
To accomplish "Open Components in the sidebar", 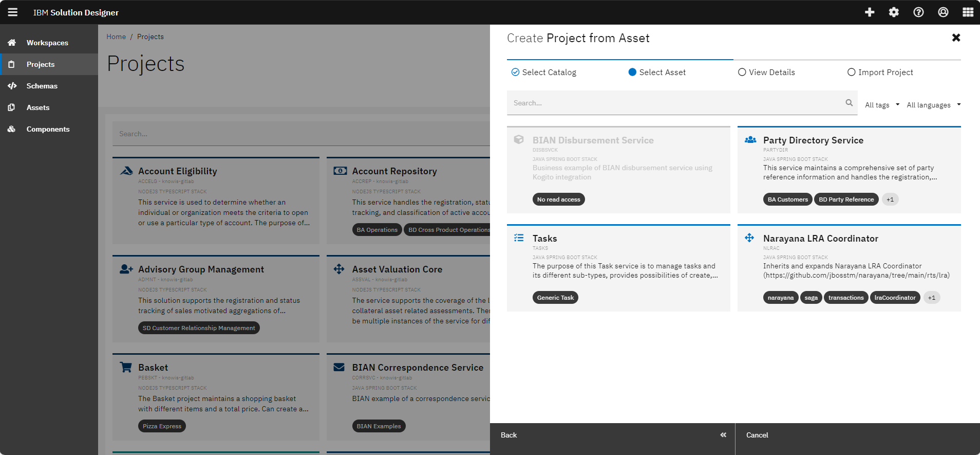I will [x=49, y=129].
